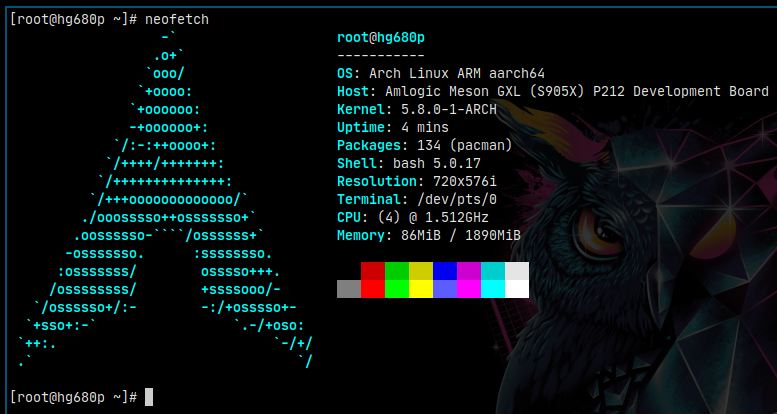Select the darker green color block

click(x=397, y=271)
